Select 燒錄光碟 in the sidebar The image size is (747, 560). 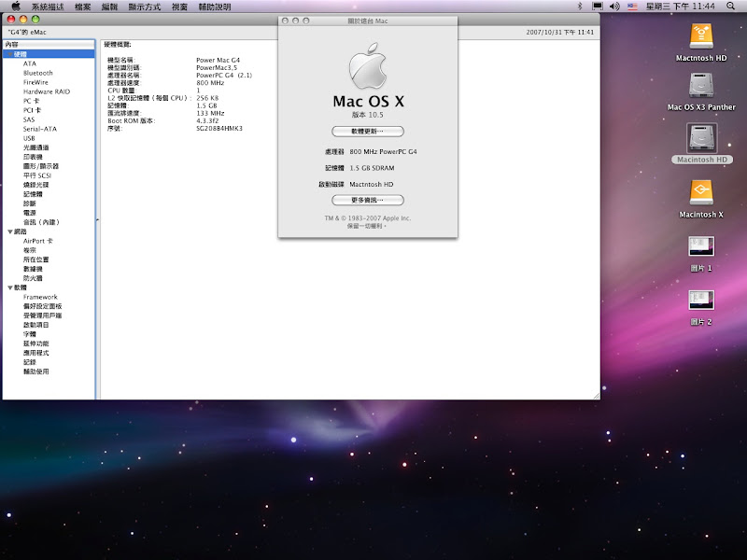click(36, 185)
